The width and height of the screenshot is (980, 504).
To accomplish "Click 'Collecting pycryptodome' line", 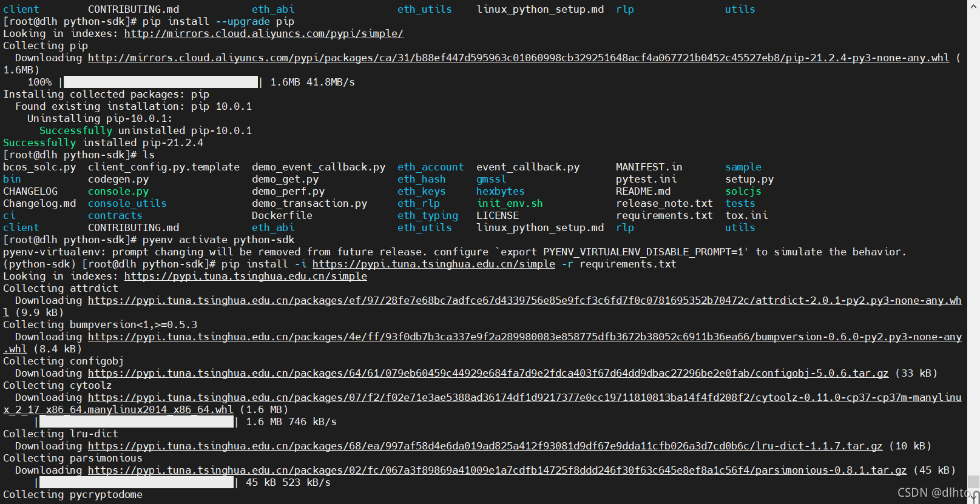I will point(73,494).
